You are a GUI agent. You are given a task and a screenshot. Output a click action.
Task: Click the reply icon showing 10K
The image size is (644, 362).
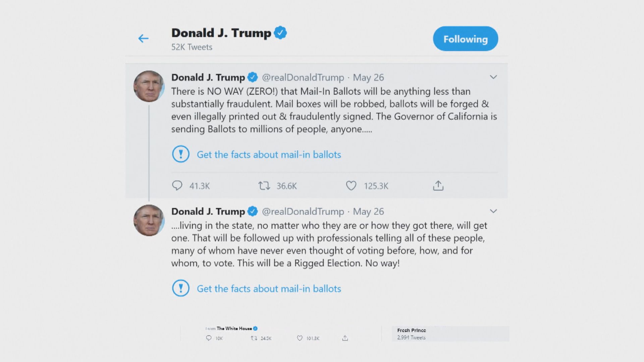tap(209, 338)
